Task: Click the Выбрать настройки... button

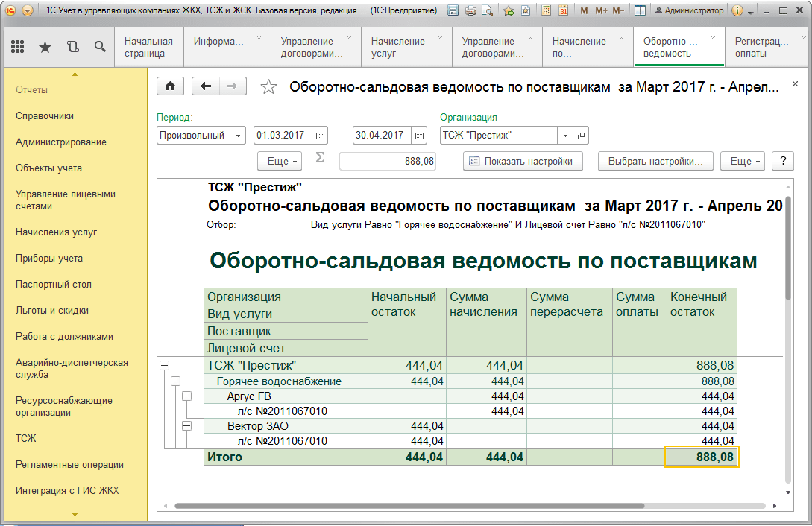Action: (x=655, y=162)
